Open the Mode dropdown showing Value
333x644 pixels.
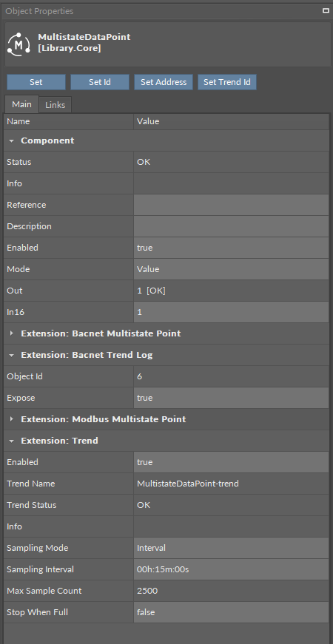[231, 269]
